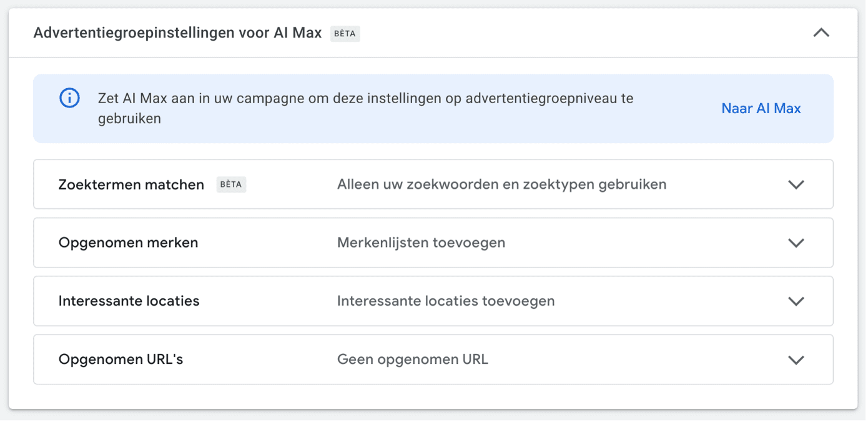Collapse the Advertentiegroepinstellingen voor AI Max panel
The height and width of the screenshot is (422, 868).
click(821, 33)
